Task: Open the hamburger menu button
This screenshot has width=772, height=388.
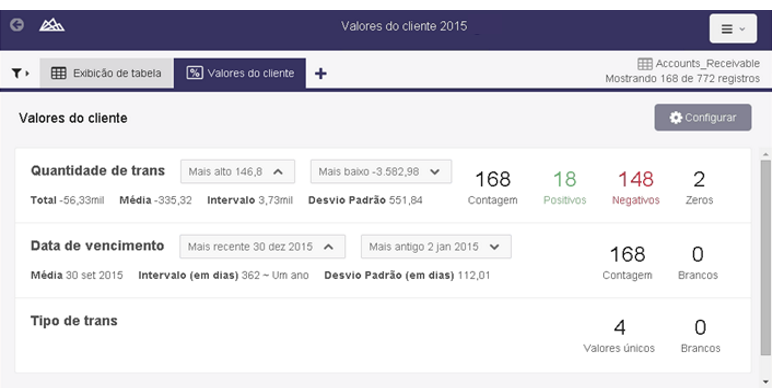Action: point(733,29)
